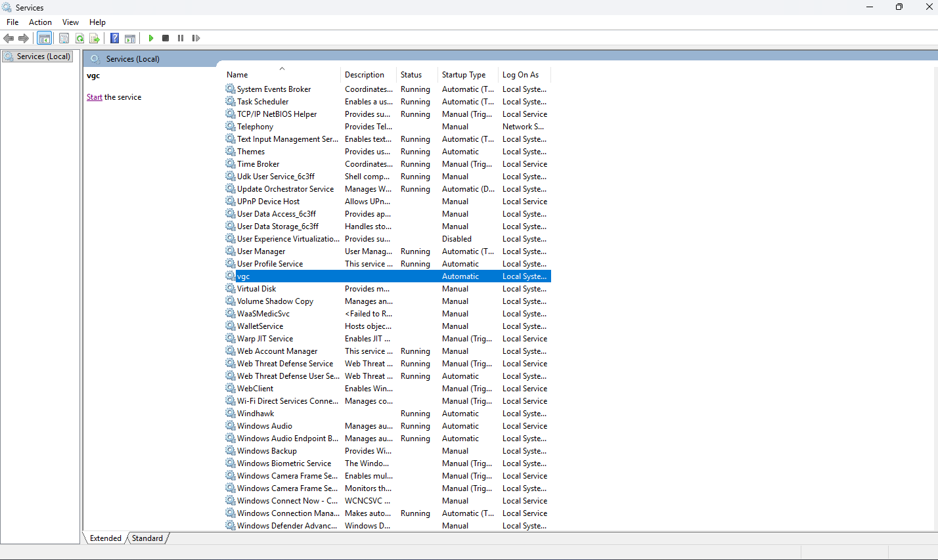
Task: Select the Warp JIT Service row
Action: (x=388, y=339)
